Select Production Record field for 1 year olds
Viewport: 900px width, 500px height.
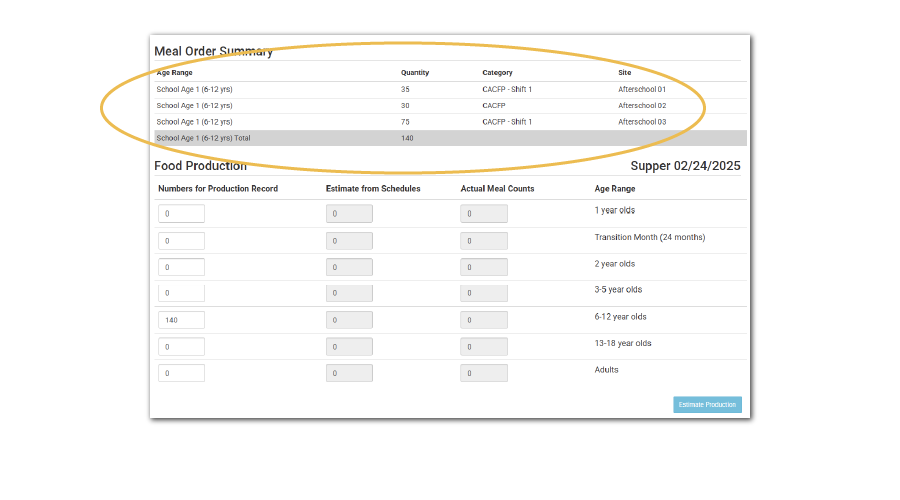[181, 214]
